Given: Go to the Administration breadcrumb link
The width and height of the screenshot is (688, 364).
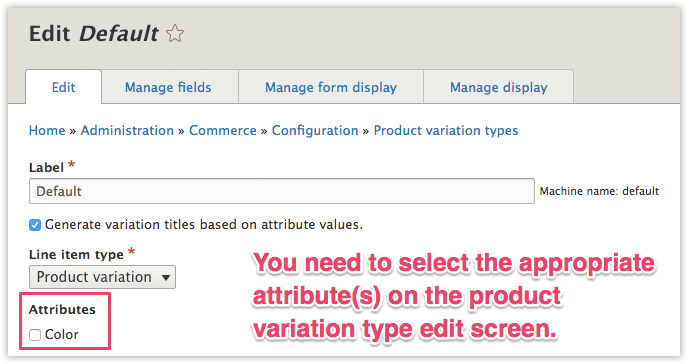Looking at the screenshot, I should 127,130.
